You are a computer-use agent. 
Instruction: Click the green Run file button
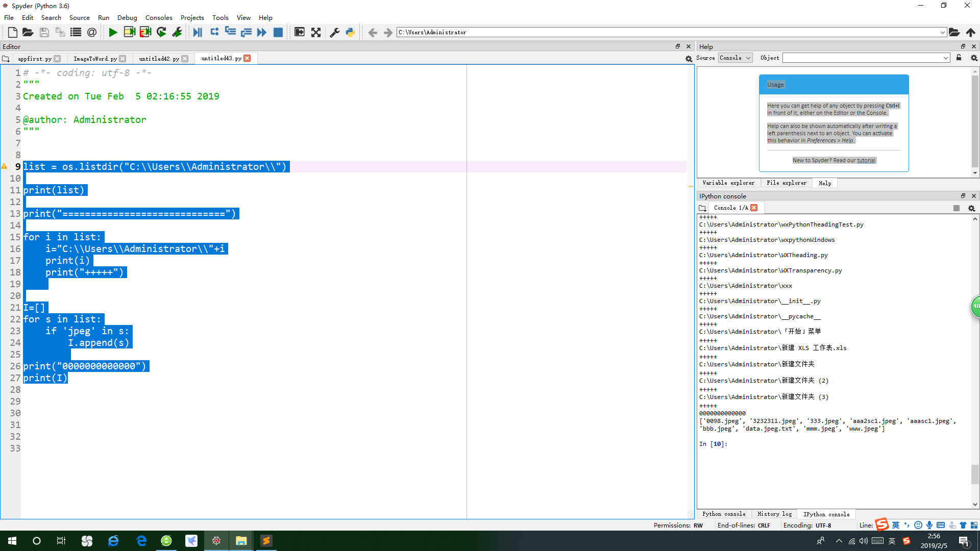(113, 32)
